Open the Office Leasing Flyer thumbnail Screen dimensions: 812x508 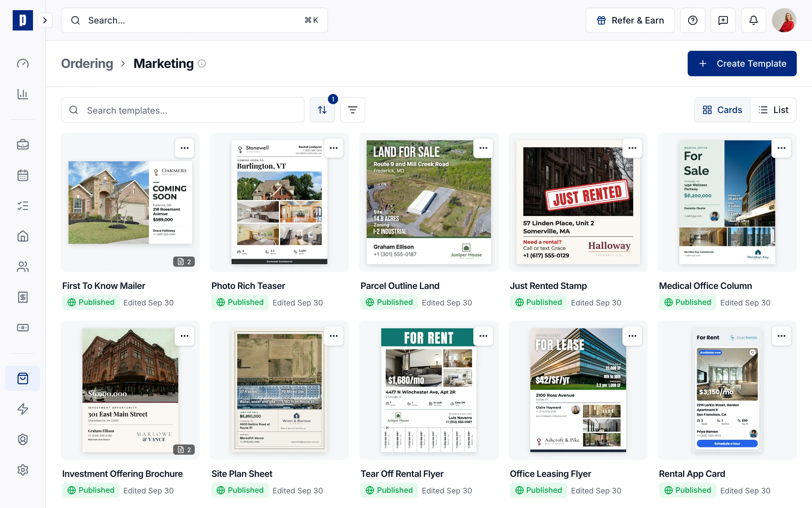click(578, 390)
